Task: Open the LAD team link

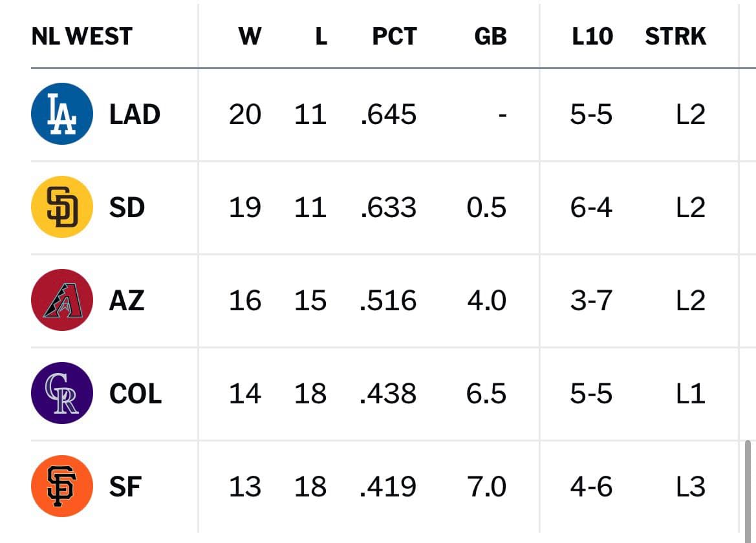Action: click(135, 114)
